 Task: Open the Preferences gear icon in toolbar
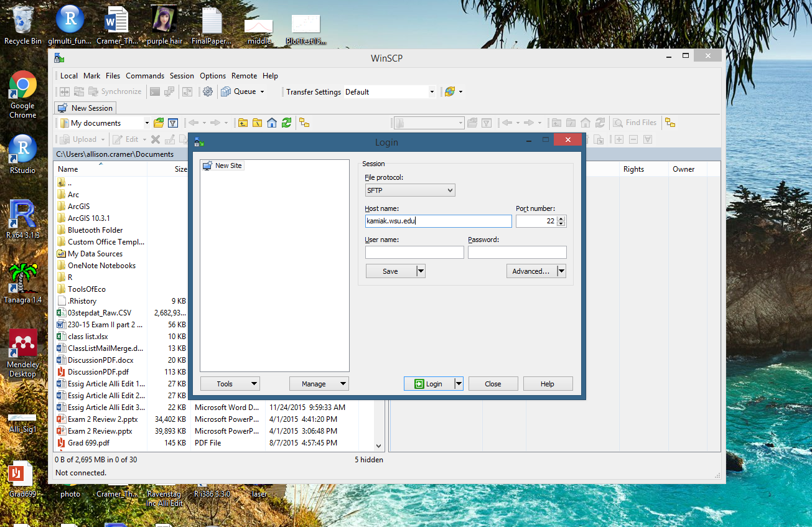click(x=208, y=91)
